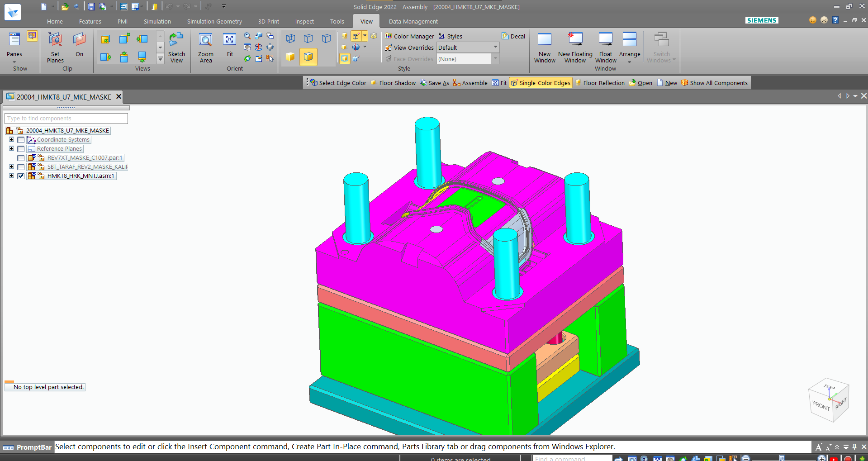Hide the HMKT8_HRK_MNTJ.asm:1 component
Screen dimensions: 868x461
click(x=21, y=176)
